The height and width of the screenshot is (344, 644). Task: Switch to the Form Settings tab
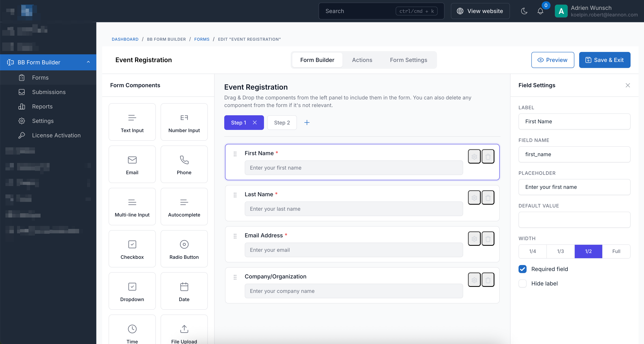tap(409, 60)
